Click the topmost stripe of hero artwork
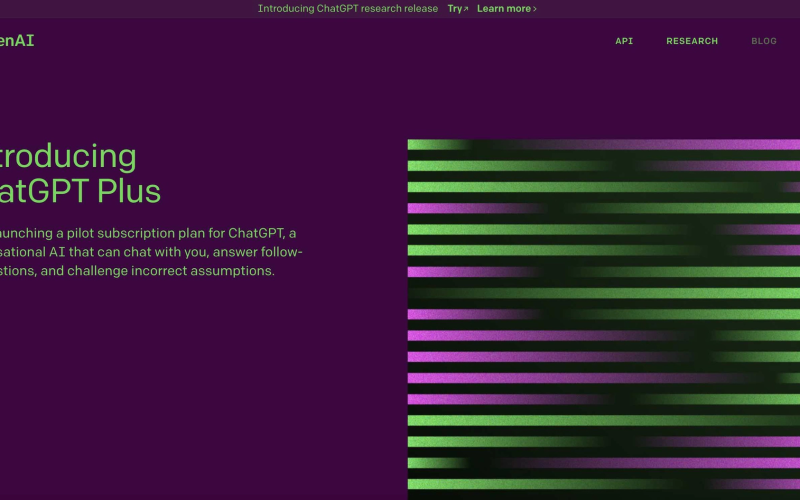The image size is (800, 500). pos(604,145)
